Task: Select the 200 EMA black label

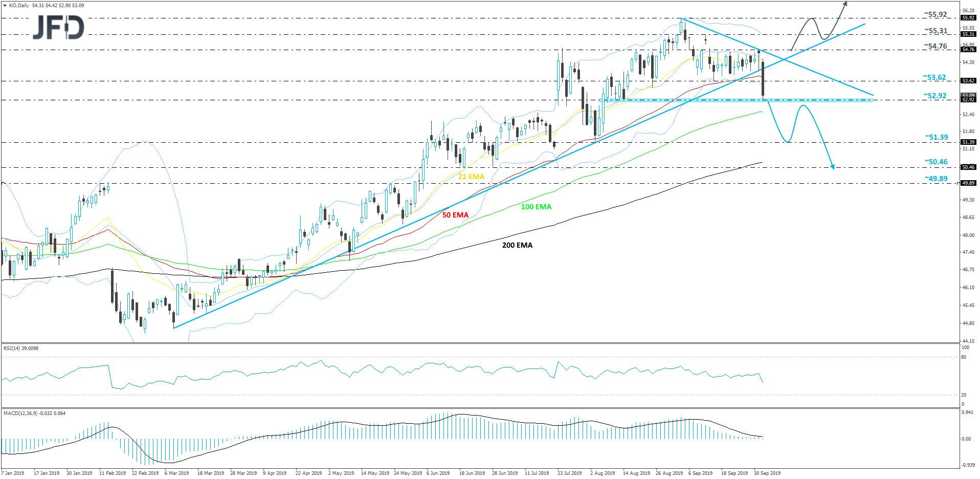Action: coord(517,245)
